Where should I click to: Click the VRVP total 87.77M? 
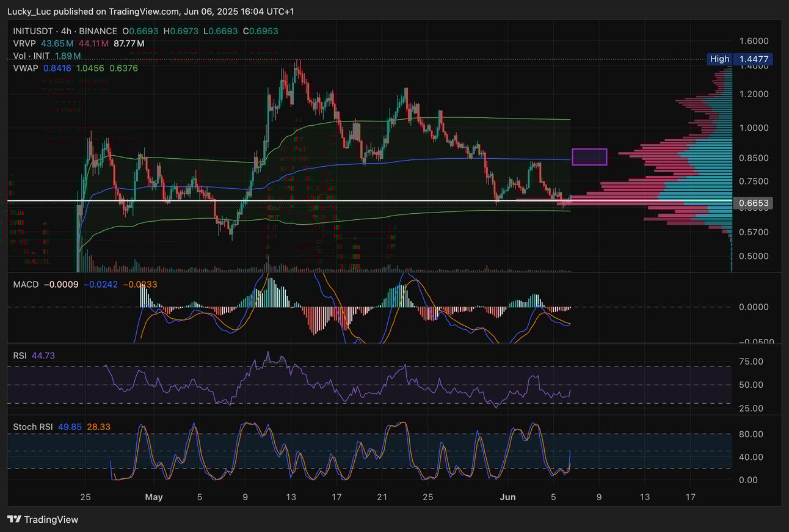coord(129,43)
